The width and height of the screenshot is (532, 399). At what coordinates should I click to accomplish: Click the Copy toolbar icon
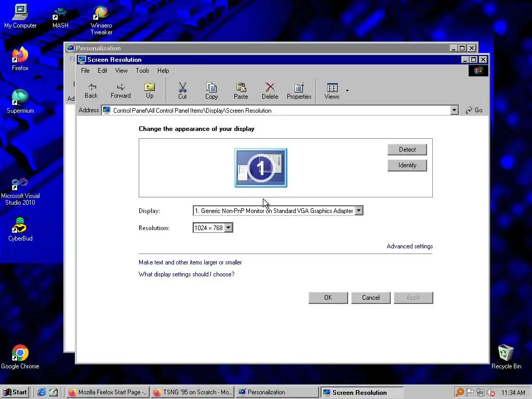pos(211,90)
